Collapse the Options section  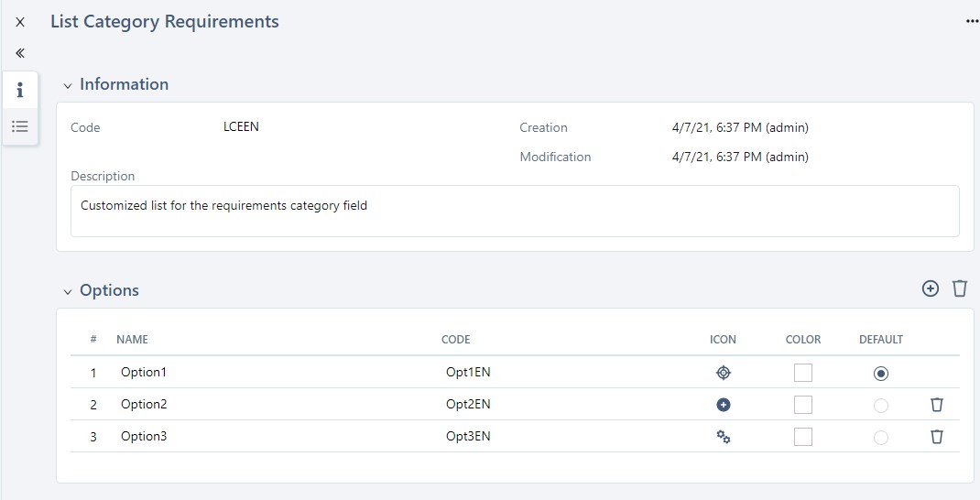pos(67,291)
